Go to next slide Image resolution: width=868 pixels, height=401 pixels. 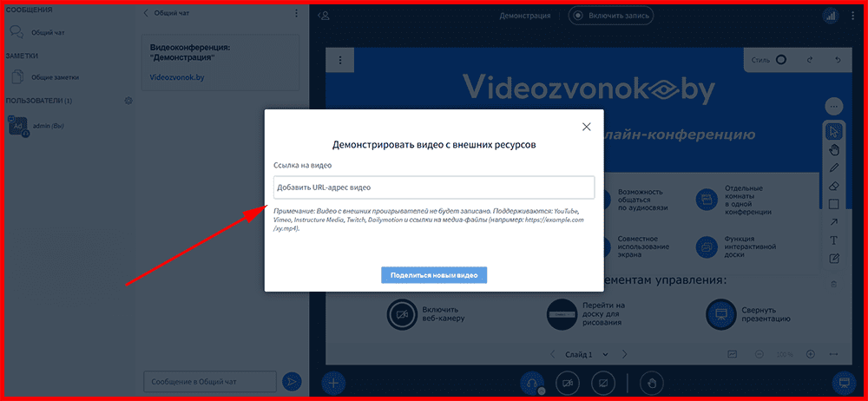(x=624, y=354)
